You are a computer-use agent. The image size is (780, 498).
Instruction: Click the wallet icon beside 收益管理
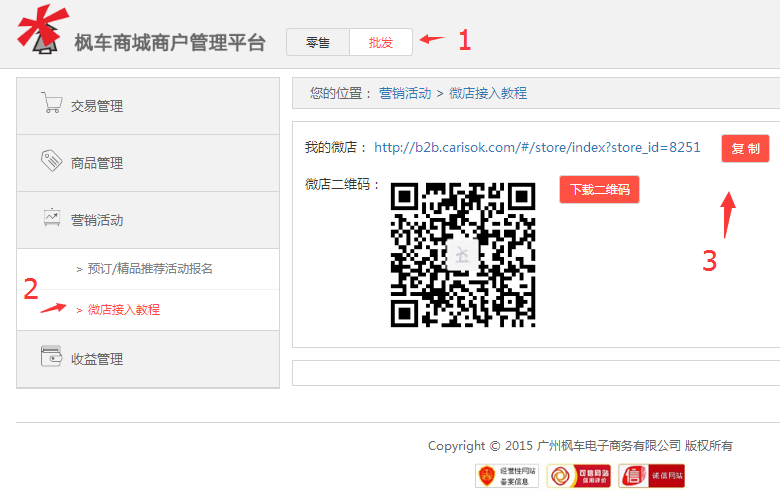[51, 356]
